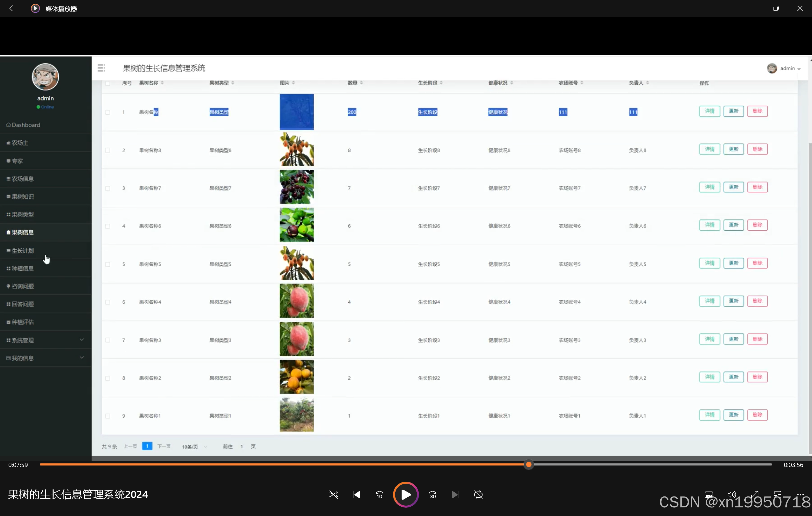
Task: Check the checkbox for 果树名称3 row
Action: tap(107, 340)
